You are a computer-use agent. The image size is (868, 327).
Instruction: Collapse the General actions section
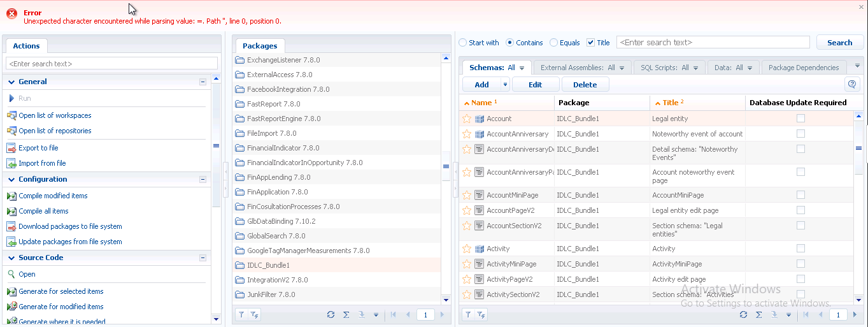[203, 82]
